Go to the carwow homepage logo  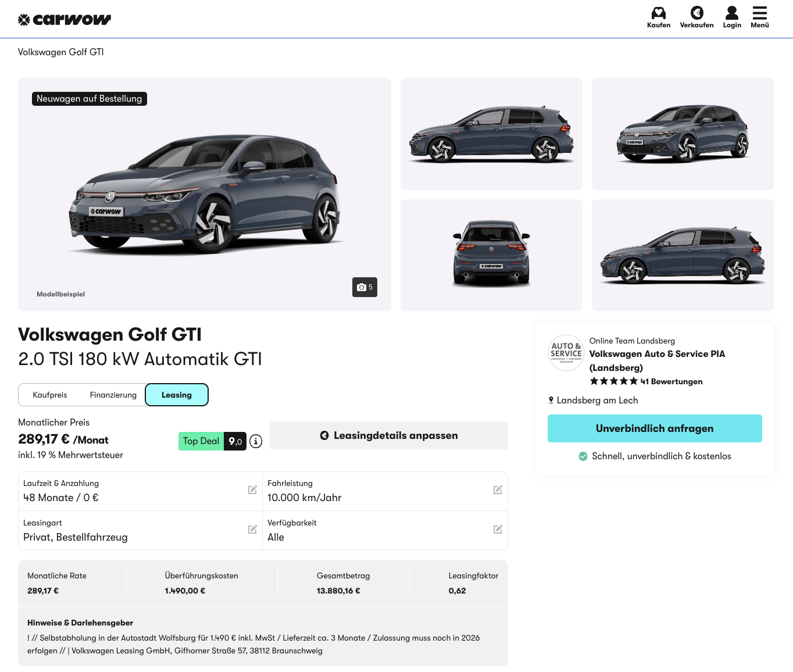click(x=65, y=20)
